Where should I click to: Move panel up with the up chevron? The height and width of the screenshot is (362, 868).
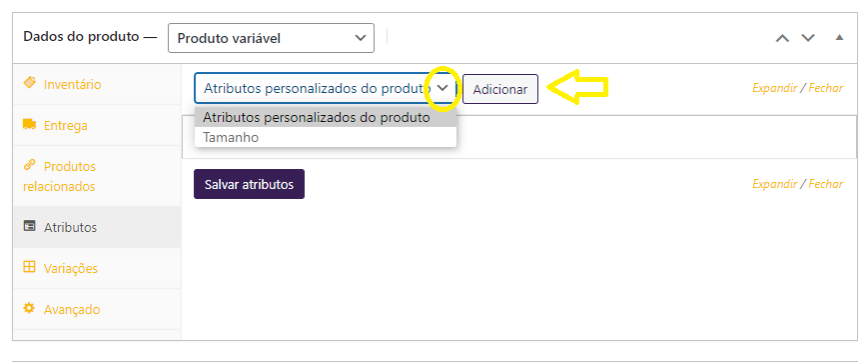click(782, 38)
